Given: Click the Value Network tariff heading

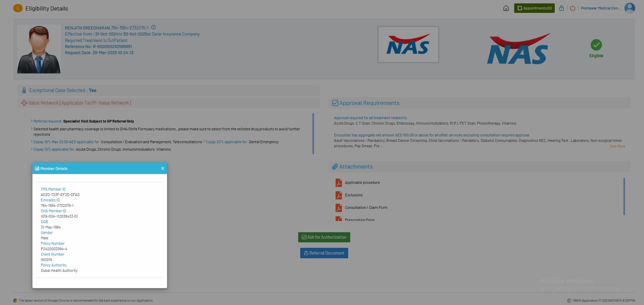Looking at the screenshot, I should pyautogui.click(x=80, y=103).
